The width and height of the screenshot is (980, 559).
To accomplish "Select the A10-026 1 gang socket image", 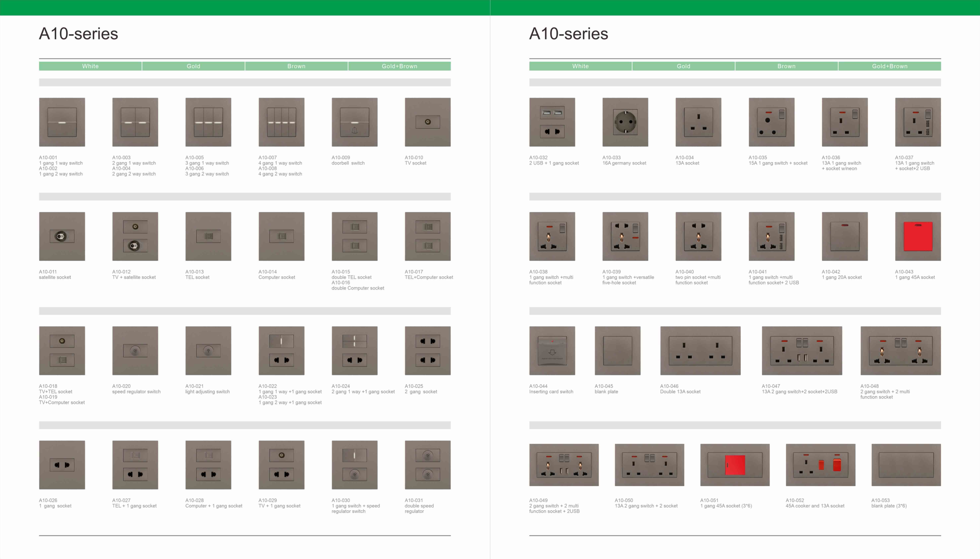I will [62, 465].
